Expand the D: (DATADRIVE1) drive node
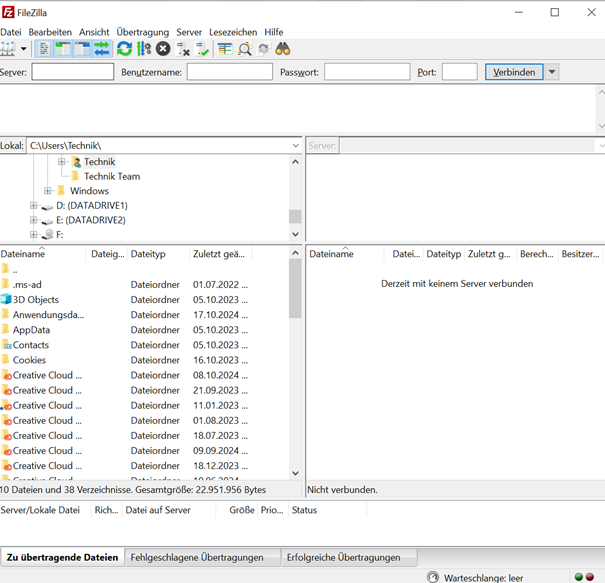Screen dimensions: 605x583 [34, 206]
